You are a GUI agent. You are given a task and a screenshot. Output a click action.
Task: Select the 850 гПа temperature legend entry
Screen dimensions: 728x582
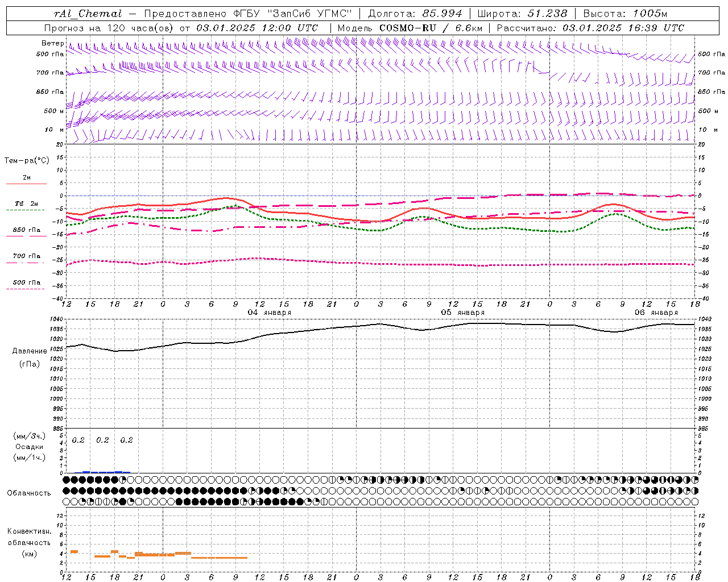click(27, 230)
